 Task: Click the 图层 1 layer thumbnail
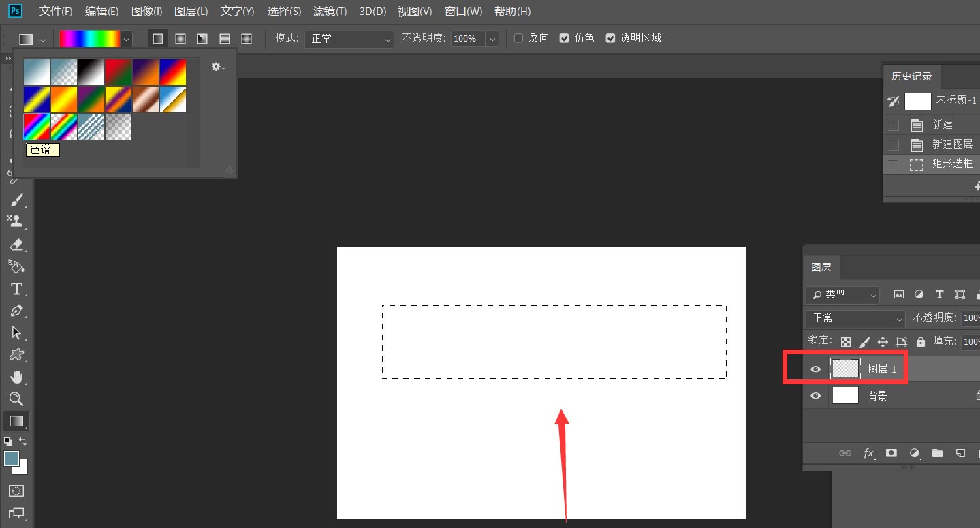point(845,369)
